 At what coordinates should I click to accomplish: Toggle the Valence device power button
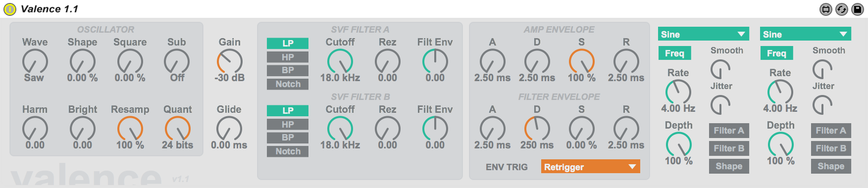(10, 9)
